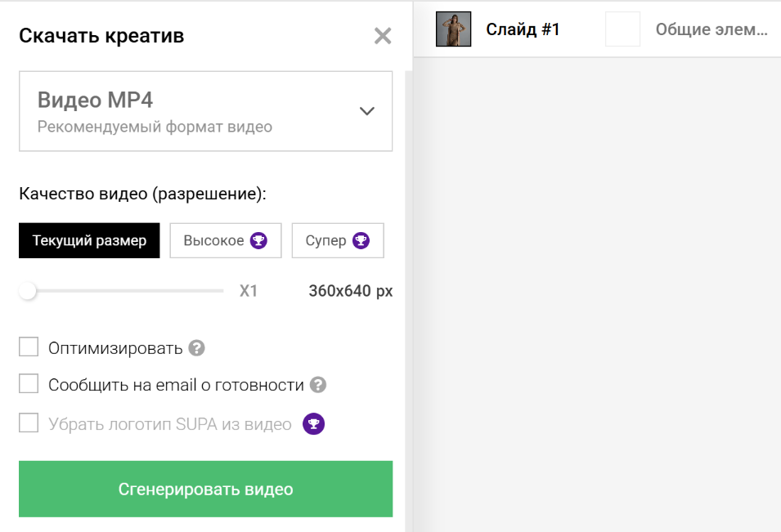Viewport: 781px width, 532px height.
Task: Toggle Сообщить на email о готовности
Action: pyautogui.click(x=29, y=384)
